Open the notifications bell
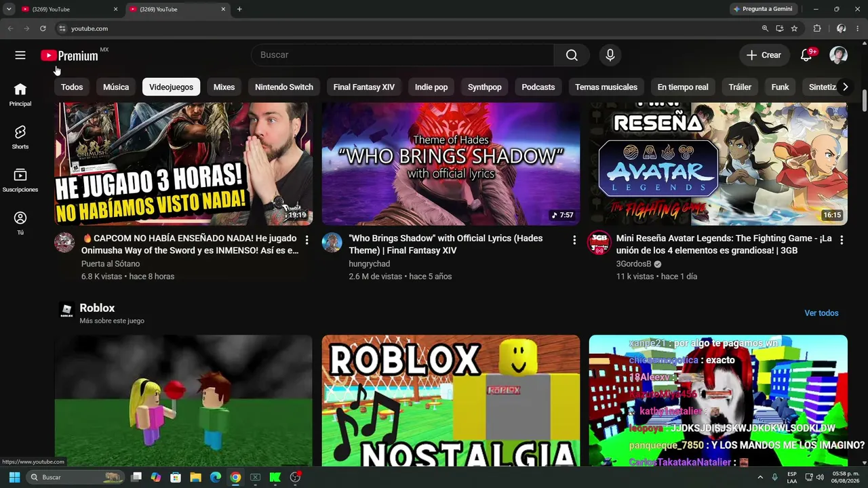The height and width of the screenshot is (488, 868). pos(806,55)
